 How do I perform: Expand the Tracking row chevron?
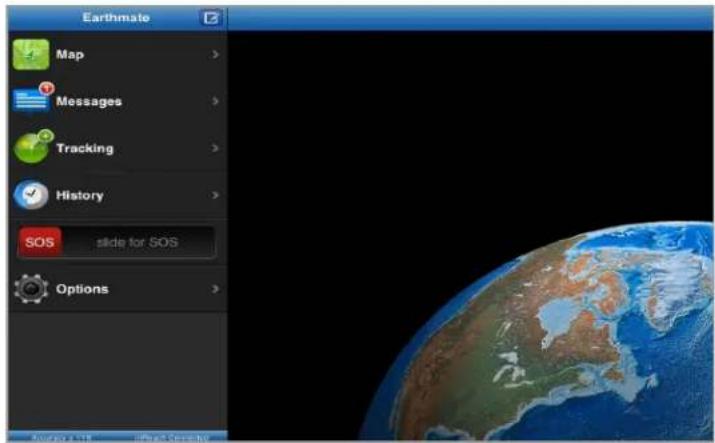(215, 148)
